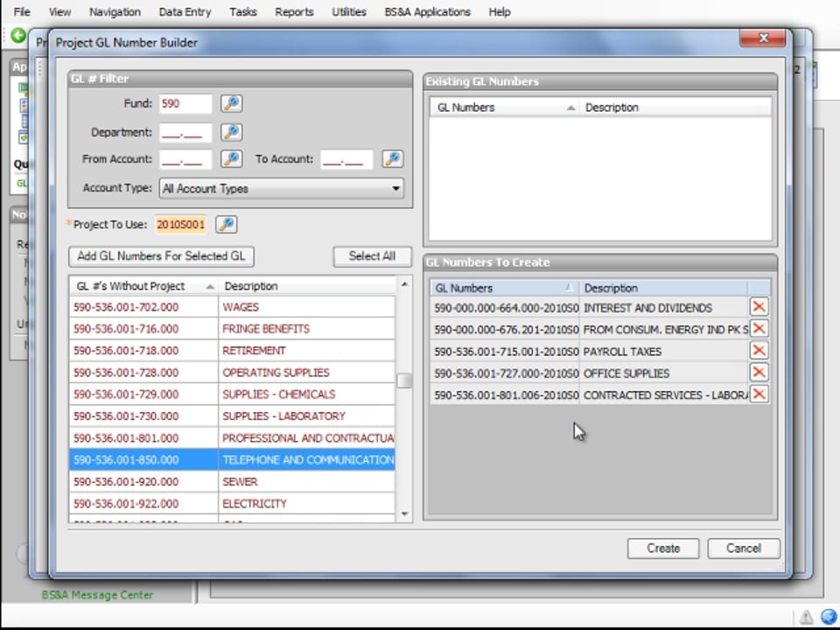
Task: Click the From Account input field
Action: 185,159
